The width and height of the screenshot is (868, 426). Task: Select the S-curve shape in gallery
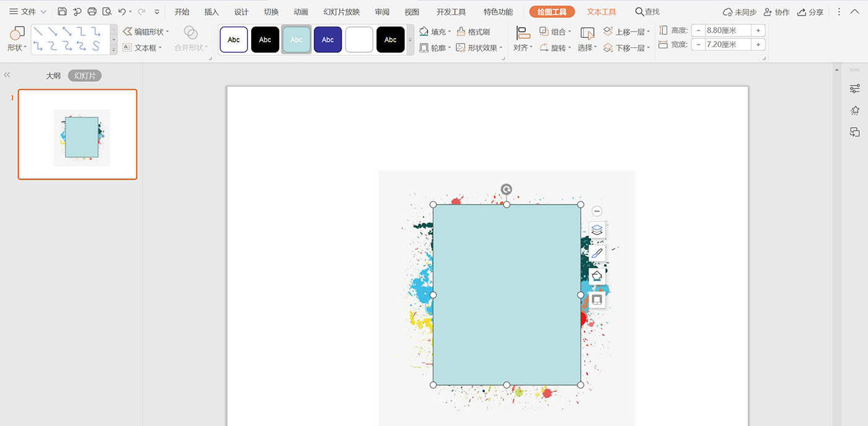95,46
